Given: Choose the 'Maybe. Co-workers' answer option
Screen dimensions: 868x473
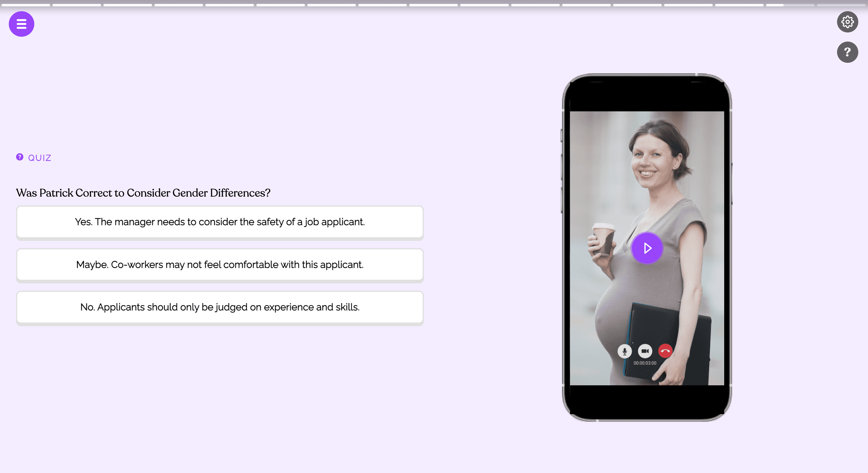Looking at the screenshot, I should [x=220, y=265].
